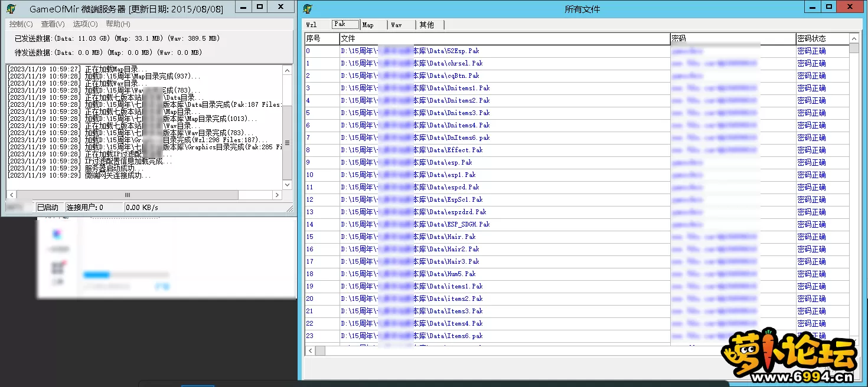The height and width of the screenshot is (387, 868).
Task: Click 已启动 status bar entry
Action: [x=48, y=208]
